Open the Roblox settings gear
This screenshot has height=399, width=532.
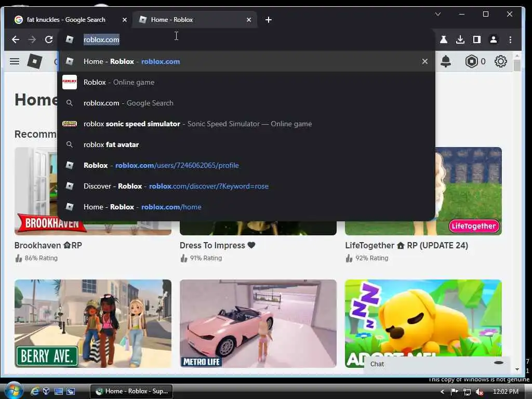click(500, 61)
